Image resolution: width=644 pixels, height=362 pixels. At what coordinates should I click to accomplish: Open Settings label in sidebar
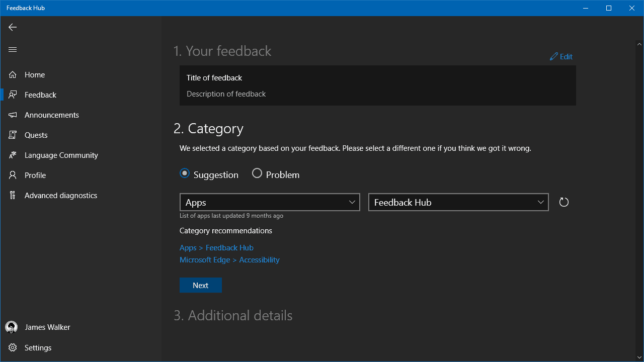[38, 347]
